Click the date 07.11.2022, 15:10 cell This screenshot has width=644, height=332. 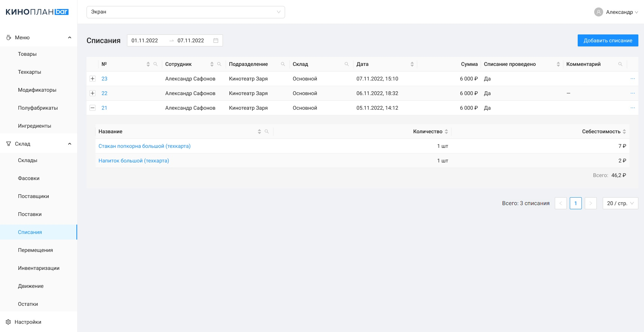(x=377, y=79)
